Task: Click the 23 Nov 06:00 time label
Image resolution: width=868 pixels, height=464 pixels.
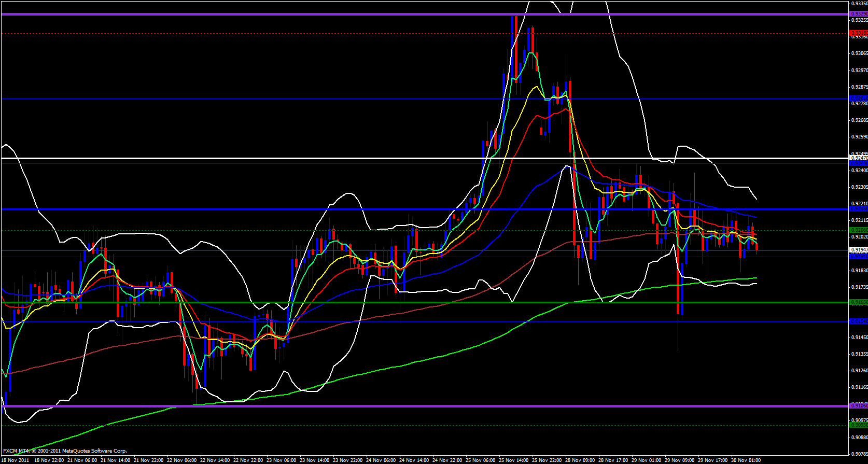Action: tap(282, 460)
